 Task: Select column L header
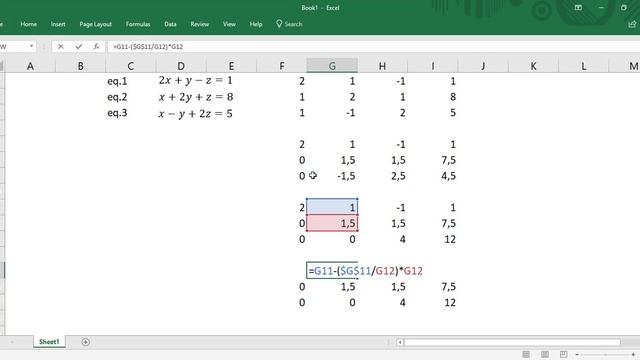coord(584,66)
